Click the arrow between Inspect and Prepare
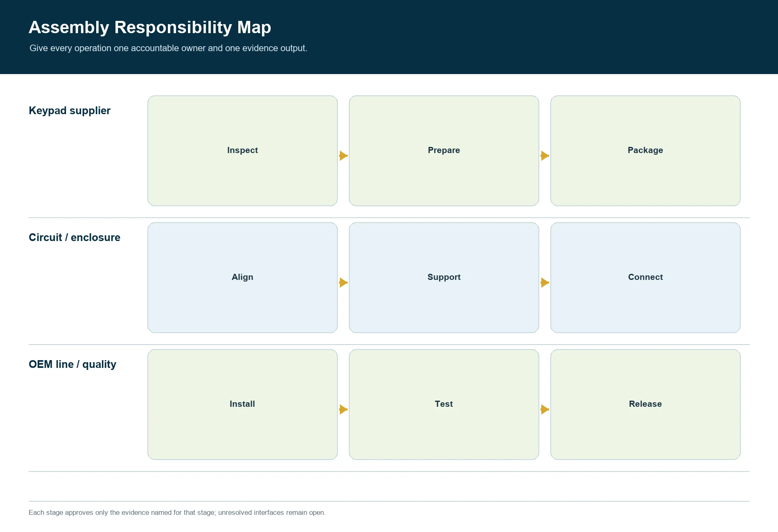This screenshot has height=532, width=778. pyautogui.click(x=343, y=156)
